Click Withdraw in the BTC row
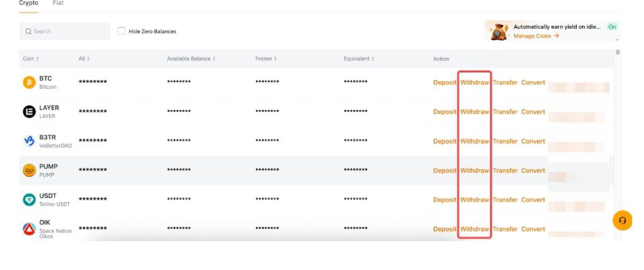The width and height of the screenshot is (644, 270). pos(474,82)
